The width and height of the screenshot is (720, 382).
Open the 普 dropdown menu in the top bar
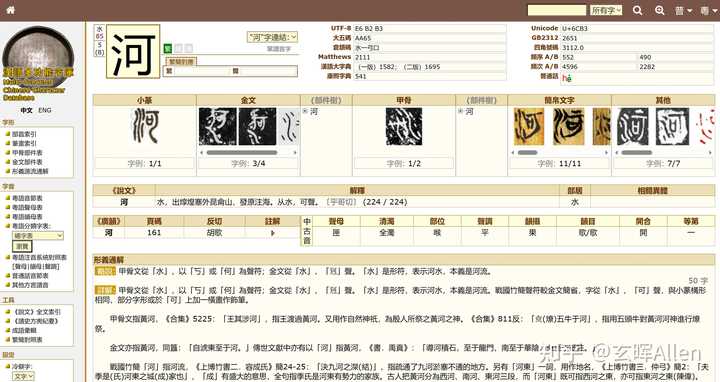point(683,10)
